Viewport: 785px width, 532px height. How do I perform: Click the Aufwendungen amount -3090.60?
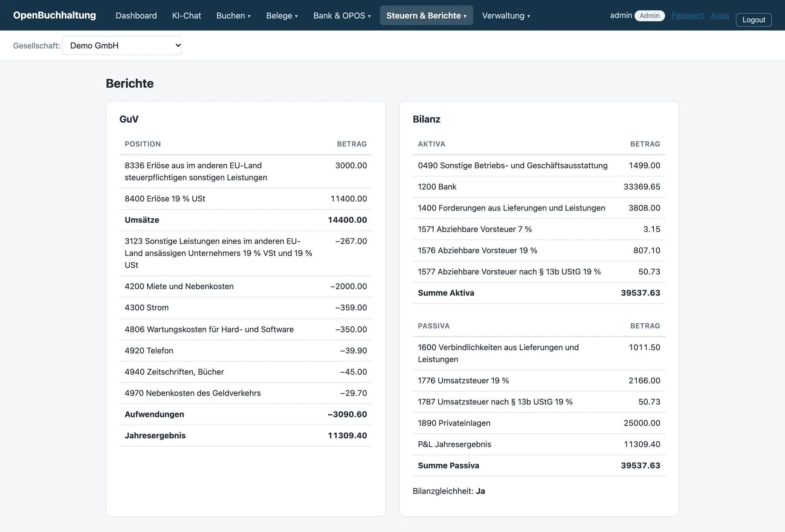347,414
